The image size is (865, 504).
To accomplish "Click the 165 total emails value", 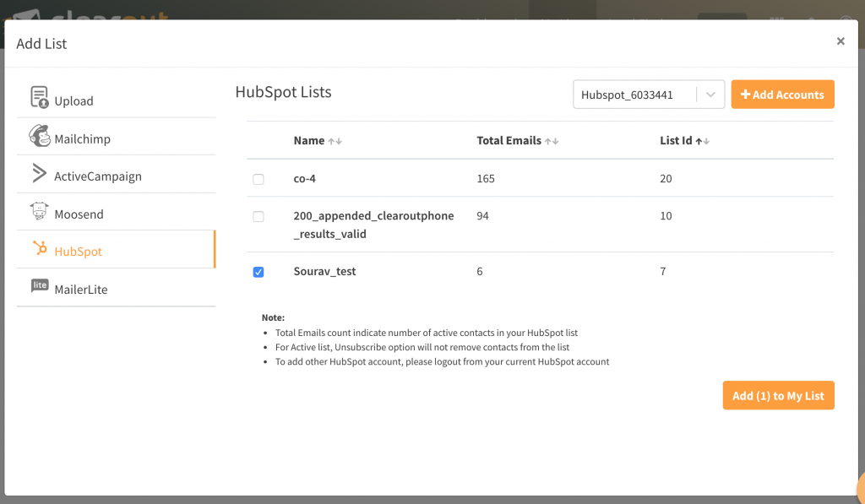I will (x=486, y=179).
